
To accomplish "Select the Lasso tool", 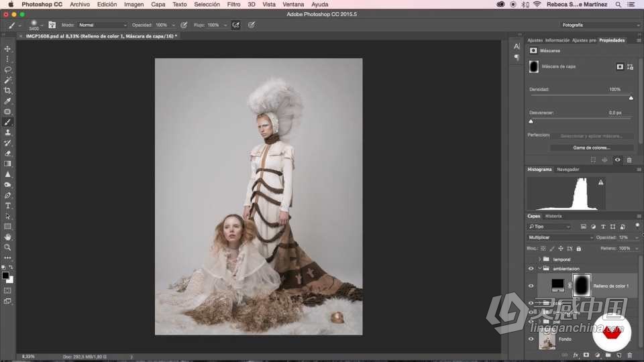I will (7, 69).
